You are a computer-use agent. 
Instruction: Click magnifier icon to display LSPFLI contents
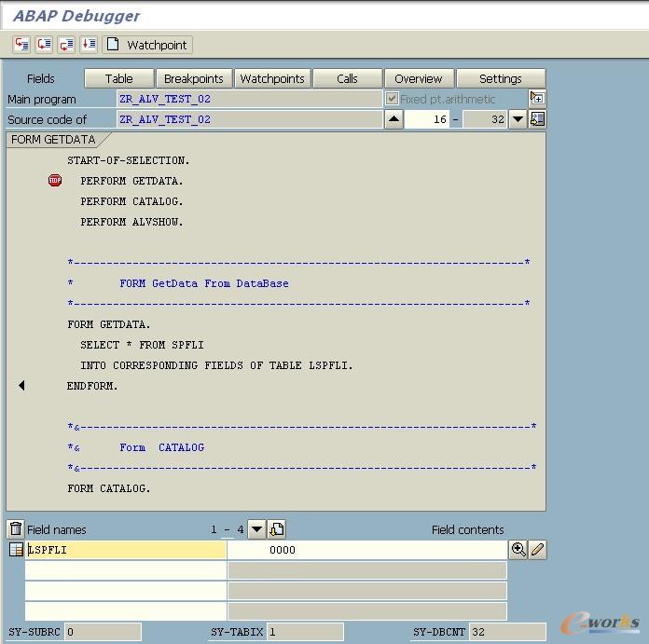(518, 550)
